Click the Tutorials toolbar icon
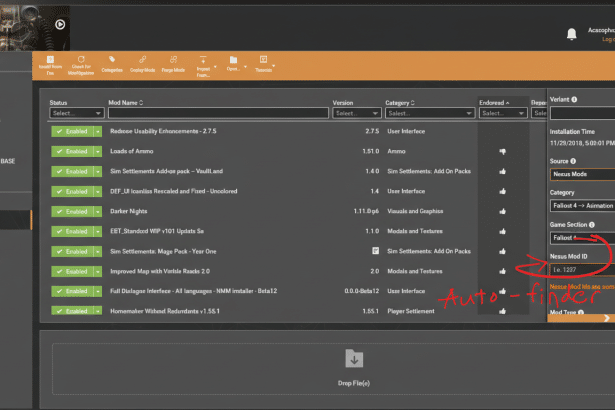This screenshot has height=410, width=615. (x=264, y=60)
